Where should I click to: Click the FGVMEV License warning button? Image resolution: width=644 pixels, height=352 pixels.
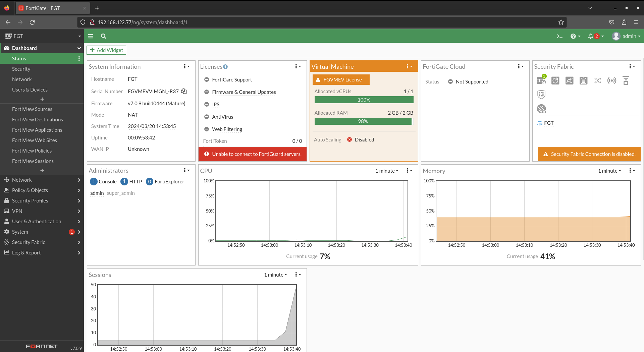[341, 79]
